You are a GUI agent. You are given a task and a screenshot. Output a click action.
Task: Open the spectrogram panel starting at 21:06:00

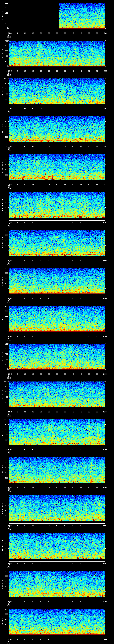pyautogui.click(x=57, y=91)
